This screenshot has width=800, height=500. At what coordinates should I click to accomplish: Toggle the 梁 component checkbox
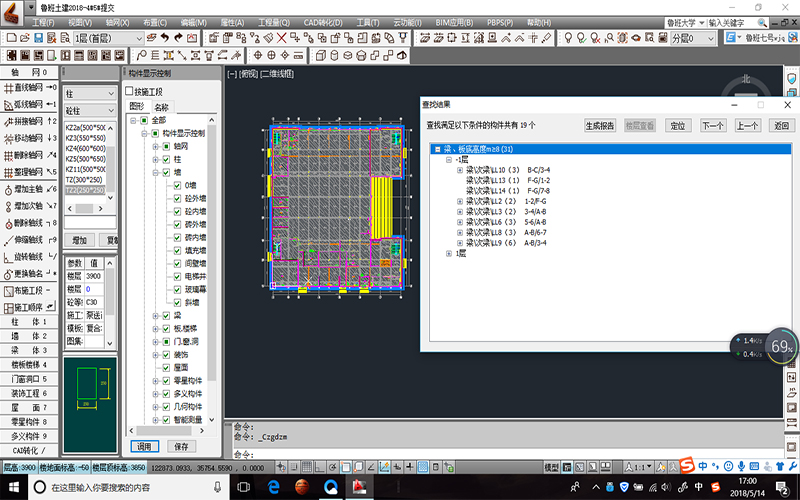click(166, 316)
